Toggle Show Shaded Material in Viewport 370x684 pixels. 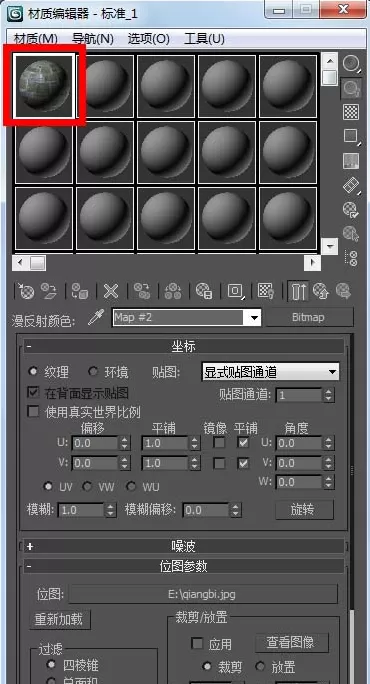point(265,291)
